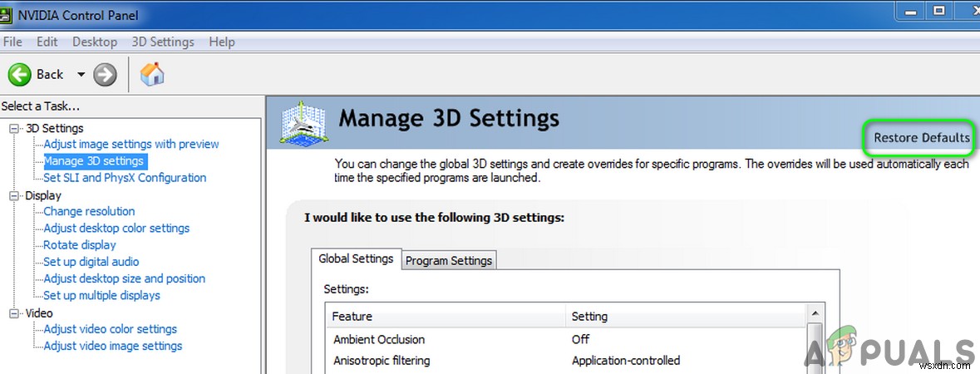Open Adjust video image settings
Screen dimensions: 980x374
pos(113,346)
